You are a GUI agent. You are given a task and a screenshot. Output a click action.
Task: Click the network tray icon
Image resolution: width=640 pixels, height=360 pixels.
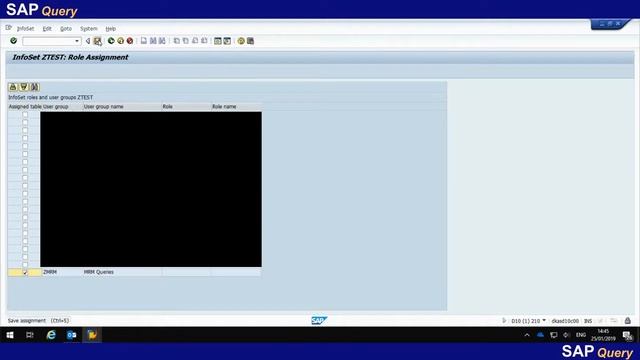[553, 335]
